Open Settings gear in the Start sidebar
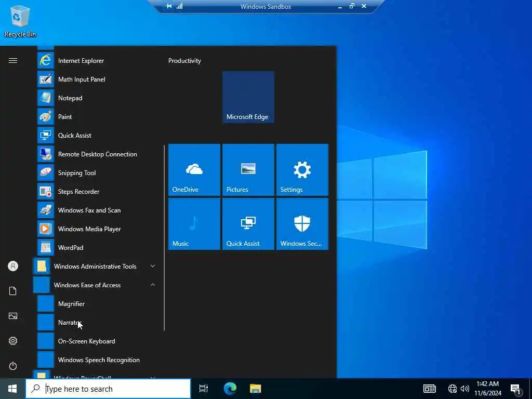 [x=13, y=341]
